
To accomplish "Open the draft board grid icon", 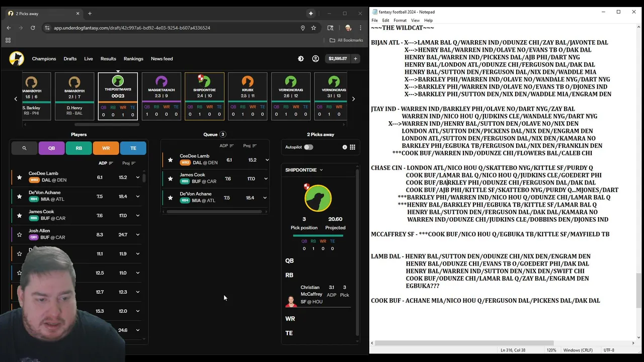I will tap(353, 147).
